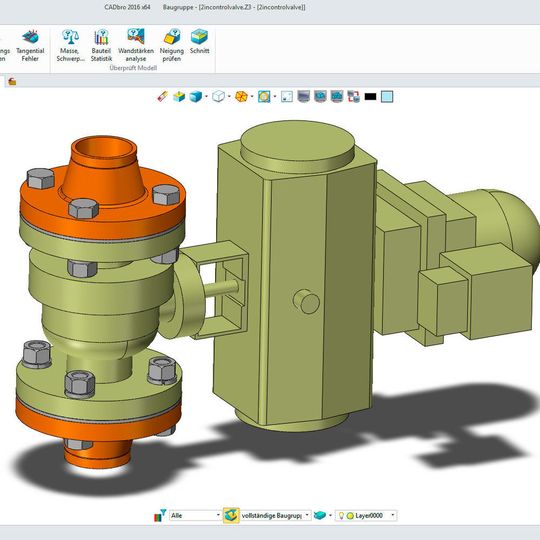
Task: Expand the teal block icon dropdown arrow
Action: coord(330,516)
